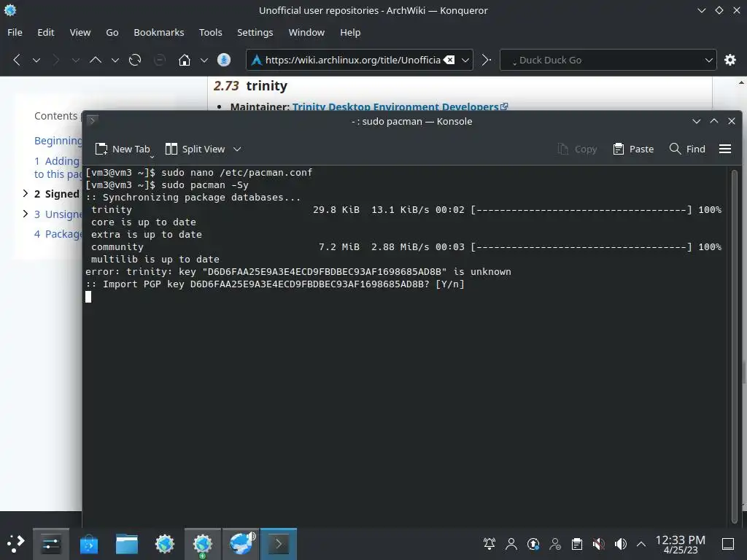
Task: Open clipboard tray icon
Action: [x=577, y=543]
